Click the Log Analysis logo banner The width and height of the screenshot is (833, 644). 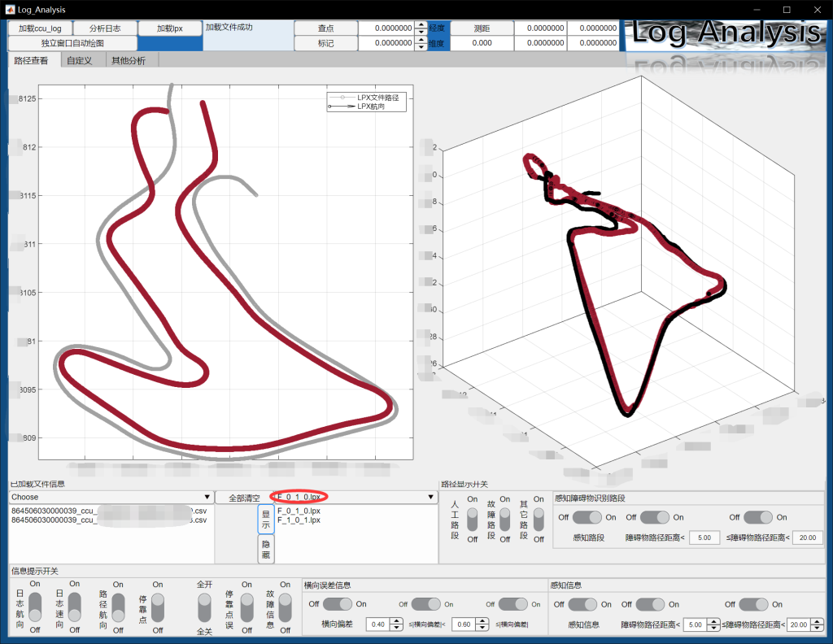[726, 34]
